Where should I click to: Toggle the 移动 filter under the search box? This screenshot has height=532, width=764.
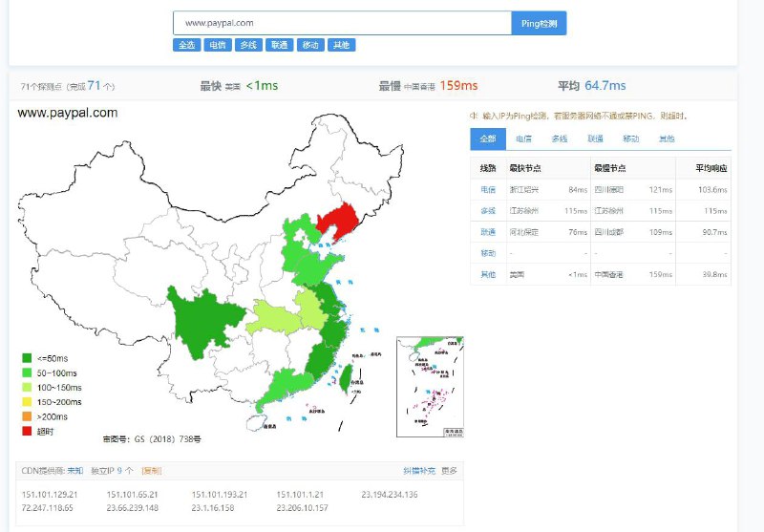tap(310, 45)
